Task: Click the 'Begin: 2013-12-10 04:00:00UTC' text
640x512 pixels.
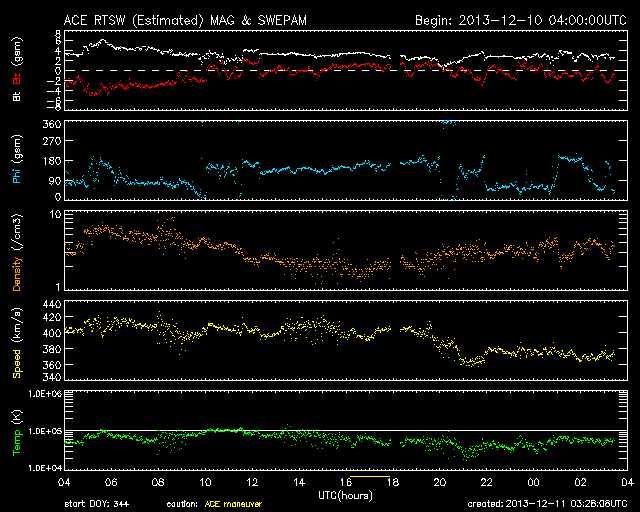Action: pos(521,20)
